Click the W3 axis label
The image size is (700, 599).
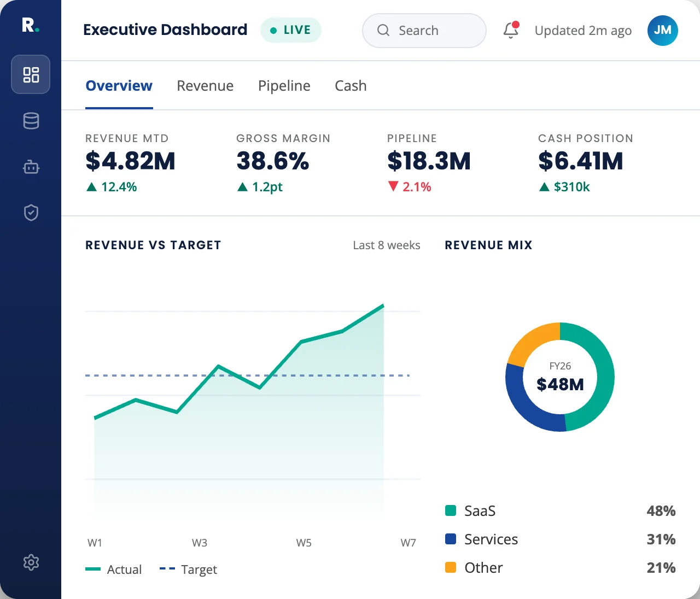pos(200,543)
